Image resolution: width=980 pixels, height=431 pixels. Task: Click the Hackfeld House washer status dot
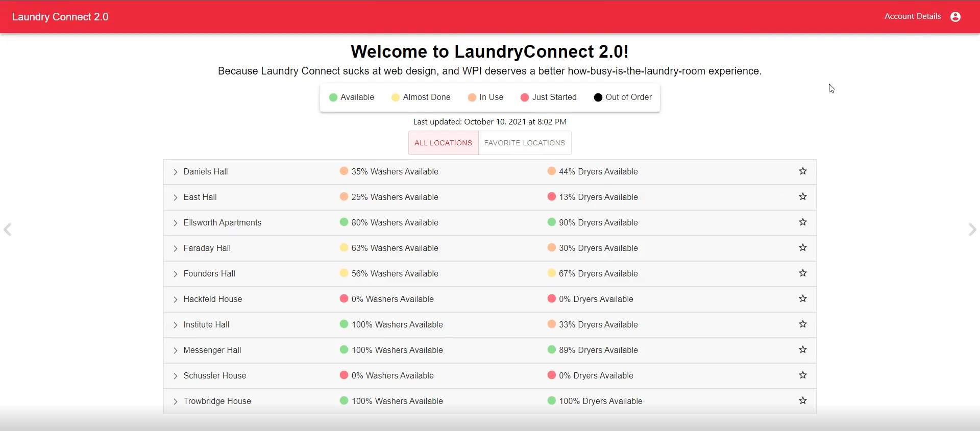point(344,298)
